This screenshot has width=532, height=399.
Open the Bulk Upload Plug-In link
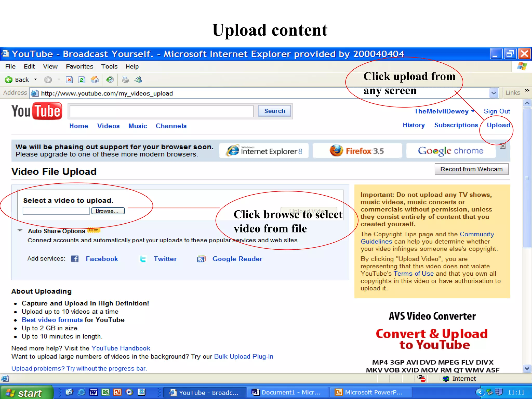click(244, 357)
